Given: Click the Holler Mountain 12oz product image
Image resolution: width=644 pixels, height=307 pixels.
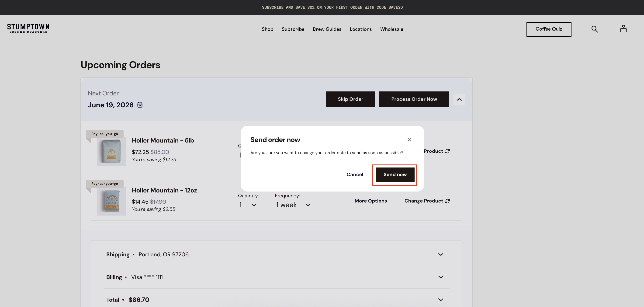Looking at the screenshot, I should click(x=112, y=201).
